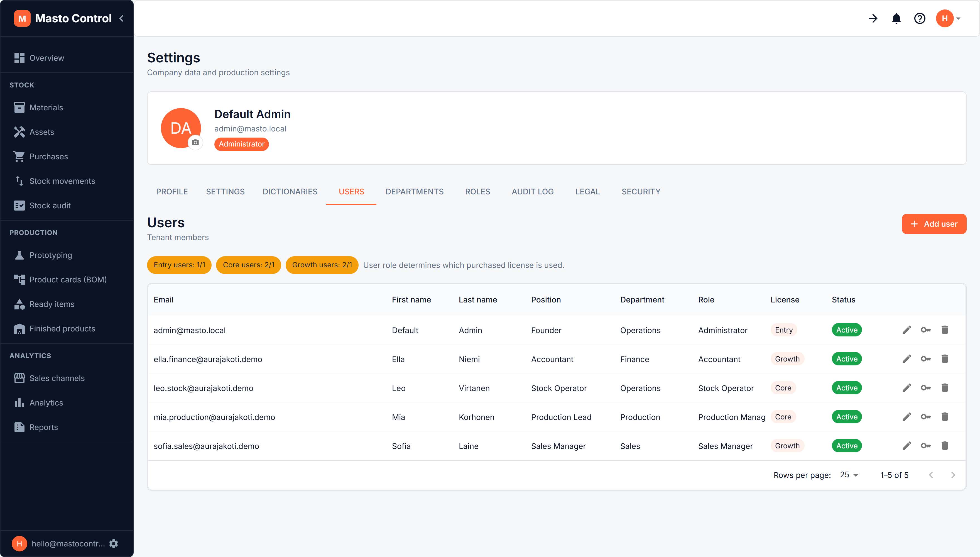
Task: Go to previous page of users
Action: coord(931,475)
